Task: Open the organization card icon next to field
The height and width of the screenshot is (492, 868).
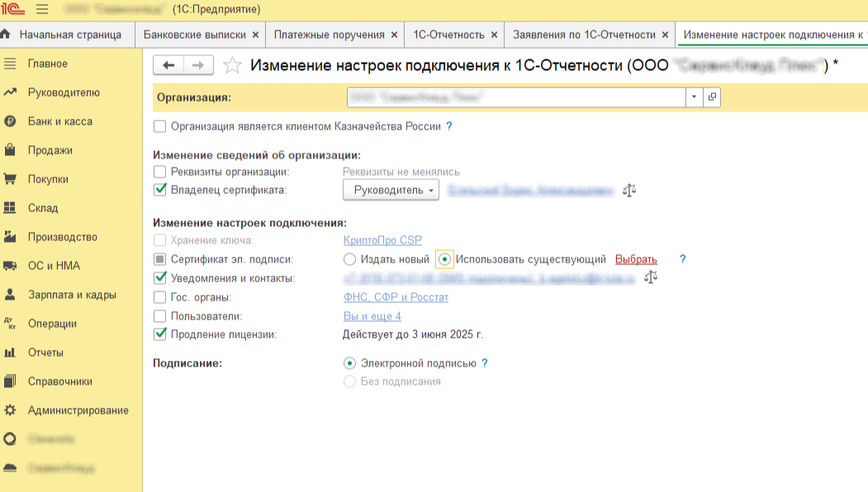Action: click(x=712, y=97)
